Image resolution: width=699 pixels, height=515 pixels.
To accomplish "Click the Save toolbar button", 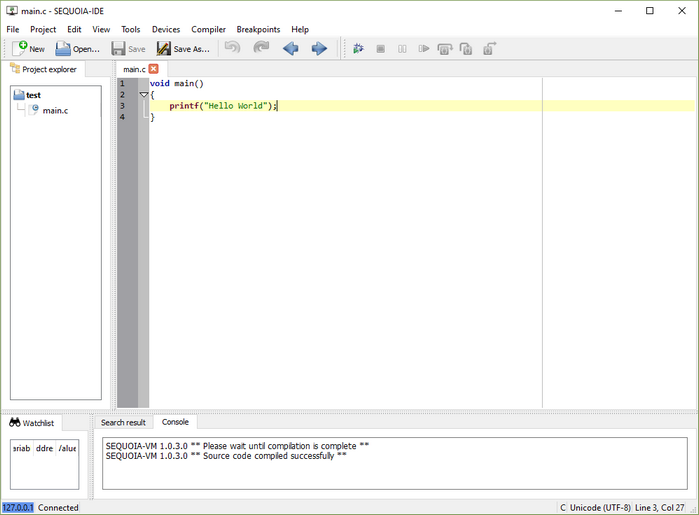I will (x=128, y=49).
